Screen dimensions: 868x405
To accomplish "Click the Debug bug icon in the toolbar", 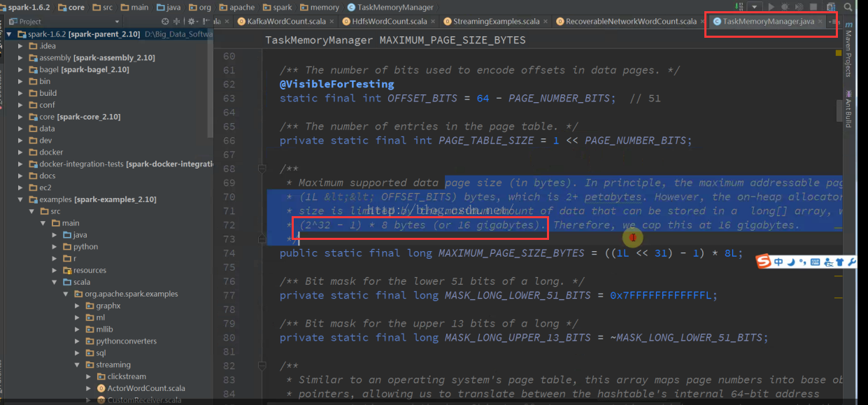I will [785, 7].
